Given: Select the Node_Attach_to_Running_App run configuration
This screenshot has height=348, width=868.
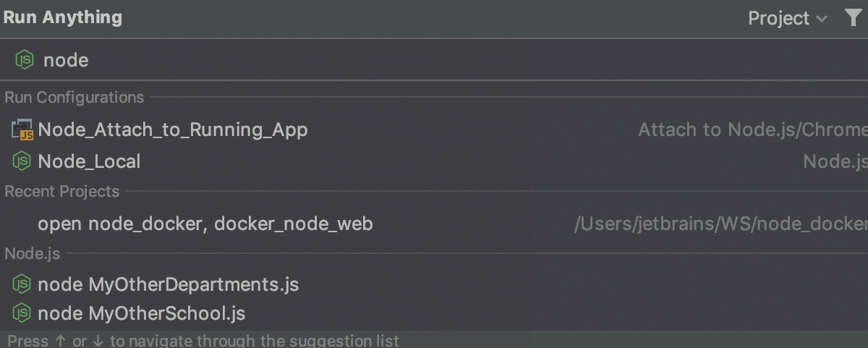Looking at the screenshot, I should click(x=173, y=130).
